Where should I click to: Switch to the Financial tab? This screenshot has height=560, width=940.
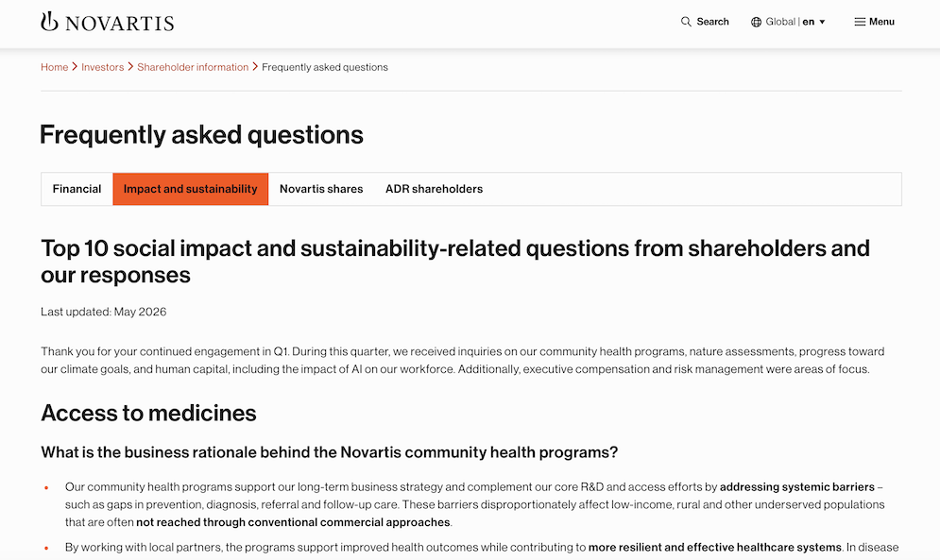click(77, 189)
